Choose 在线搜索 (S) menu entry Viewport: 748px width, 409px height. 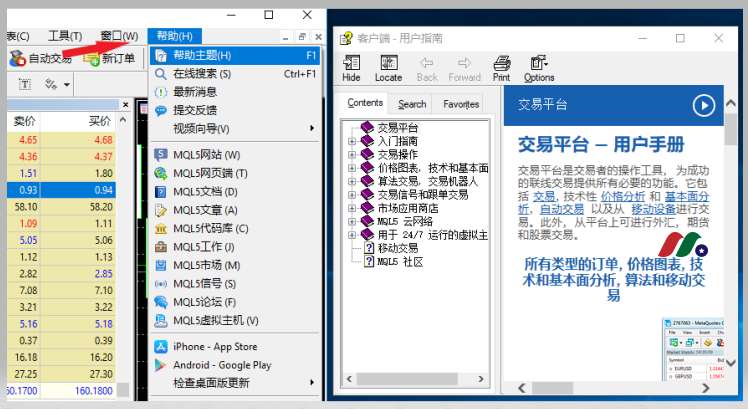235,74
